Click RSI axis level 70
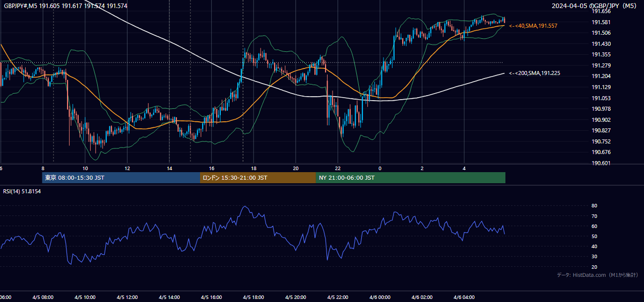The width and height of the screenshot is (644, 302). click(594, 216)
